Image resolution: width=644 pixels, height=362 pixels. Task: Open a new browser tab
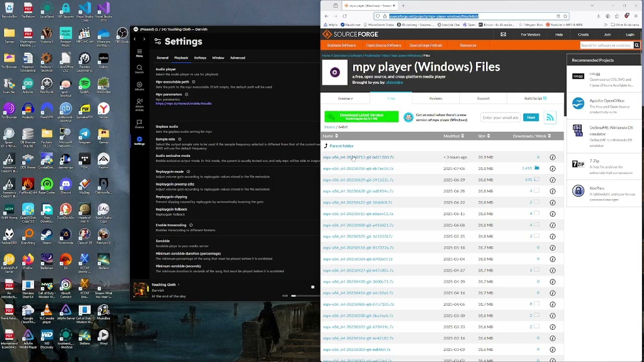(x=403, y=6)
